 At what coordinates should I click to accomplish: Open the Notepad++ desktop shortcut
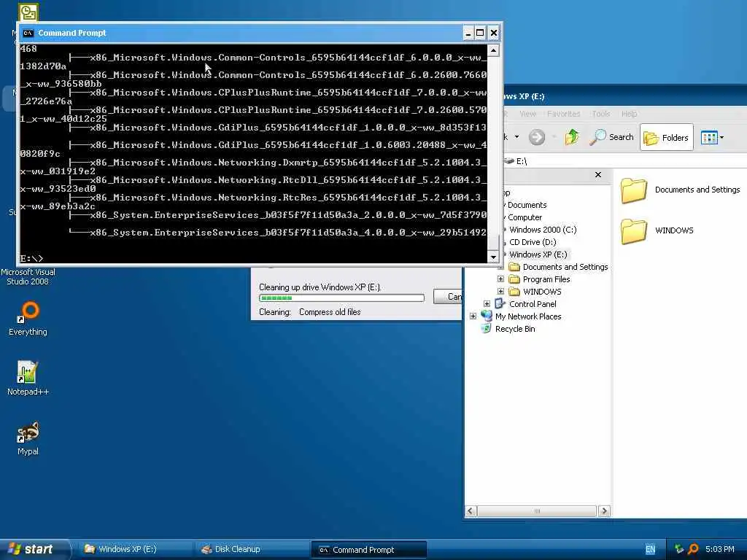click(28, 378)
